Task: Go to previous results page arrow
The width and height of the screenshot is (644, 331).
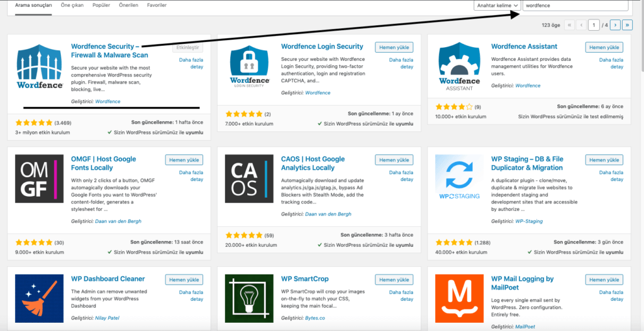Action: (581, 25)
